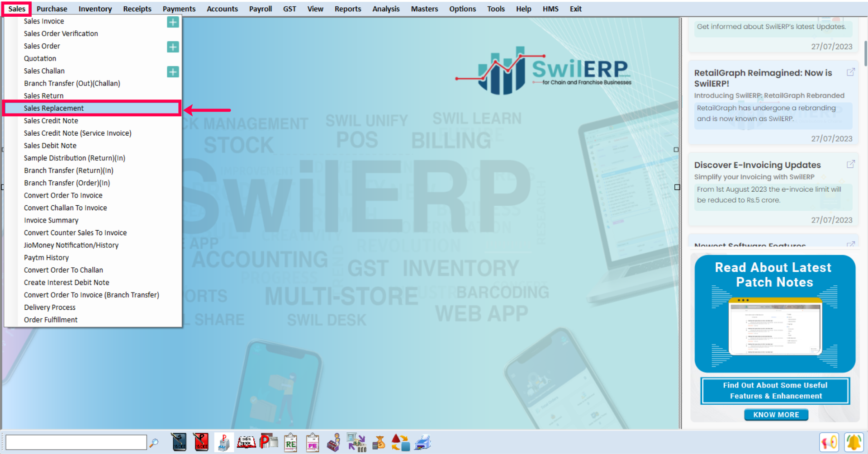Select Sales Return menu entry

coord(92,95)
